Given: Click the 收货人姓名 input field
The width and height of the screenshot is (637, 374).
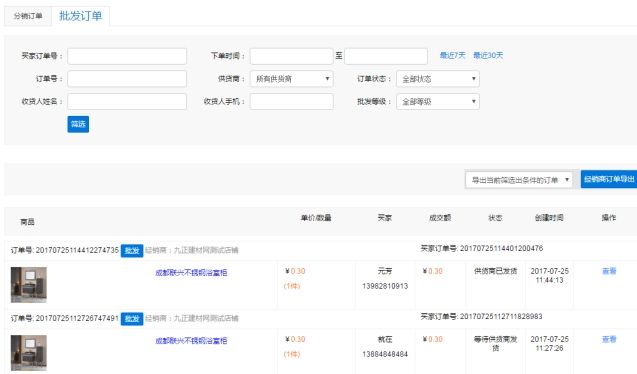Looking at the screenshot, I should pos(127,102).
